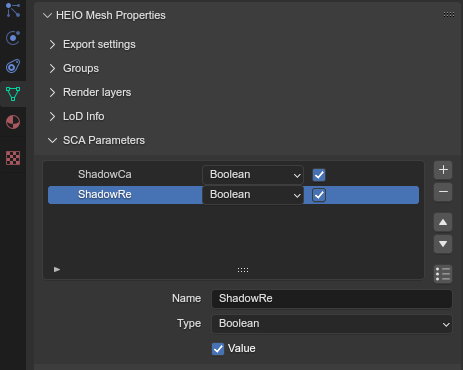463x370 pixels.
Task: Open the ShadowRe row type dropdown
Action: 253,195
